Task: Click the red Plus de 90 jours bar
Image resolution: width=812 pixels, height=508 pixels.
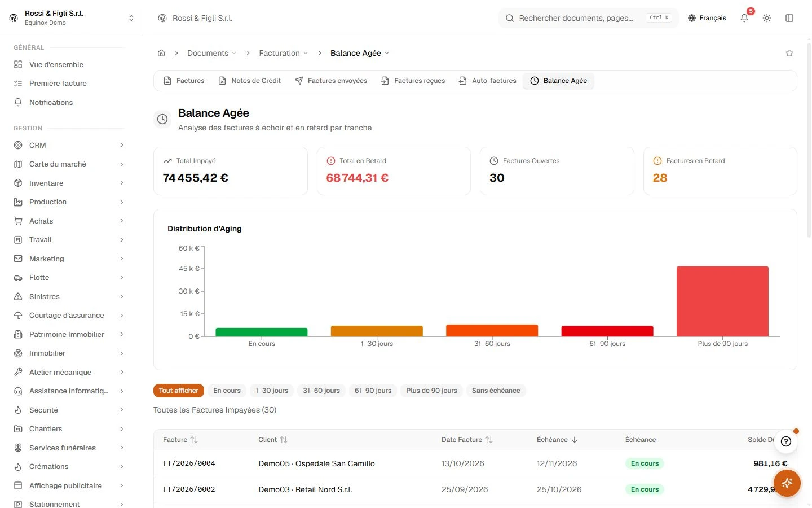Action: point(722,301)
